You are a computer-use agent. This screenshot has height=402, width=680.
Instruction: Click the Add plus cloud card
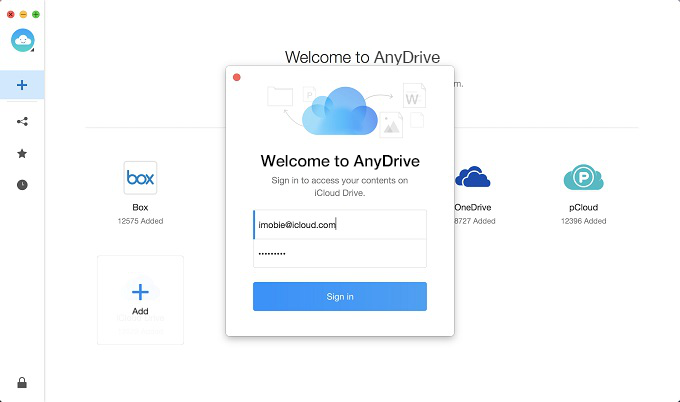tap(141, 300)
